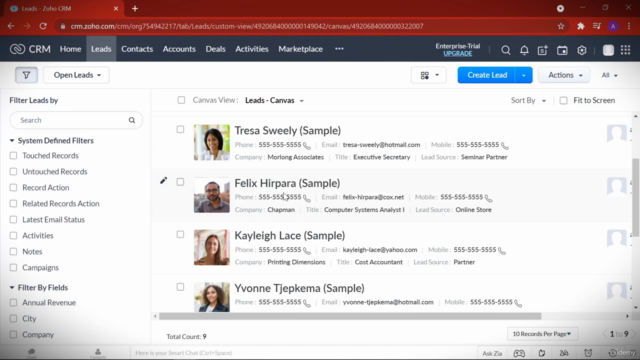Call Tresa Sweely's phone number icon

[307, 145]
